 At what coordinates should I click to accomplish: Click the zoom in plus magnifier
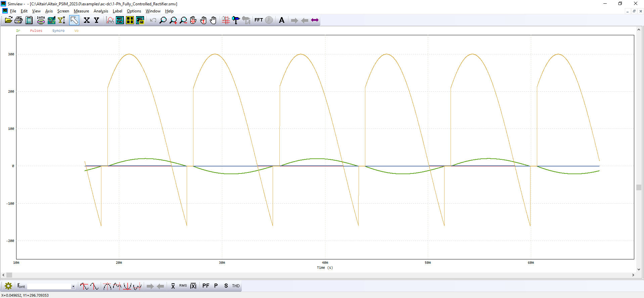(173, 20)
